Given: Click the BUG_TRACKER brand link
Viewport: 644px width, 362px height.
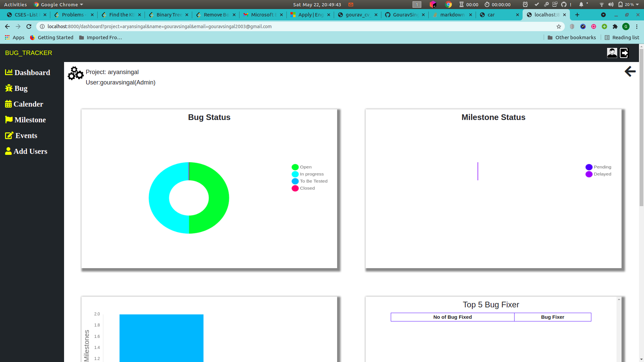Looking at the screenshot, I should 29,53.
